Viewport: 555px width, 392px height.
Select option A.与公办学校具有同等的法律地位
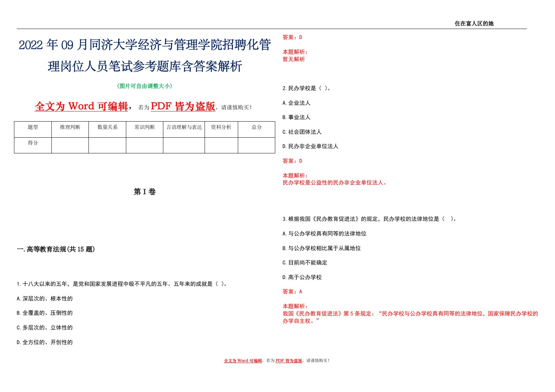325,234
